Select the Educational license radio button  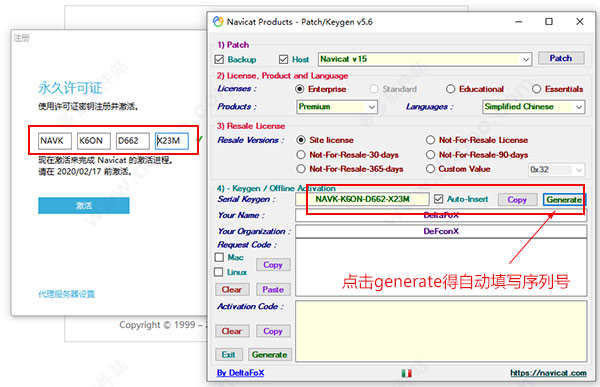pos(450,89)
